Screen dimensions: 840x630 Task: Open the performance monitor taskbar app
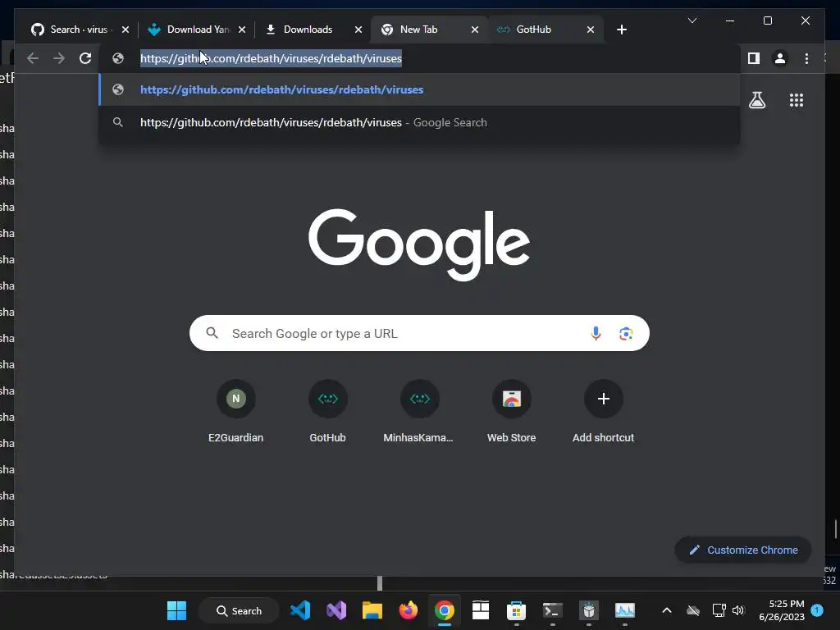624,610
